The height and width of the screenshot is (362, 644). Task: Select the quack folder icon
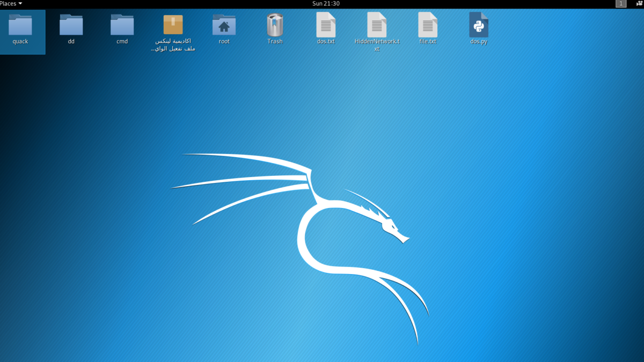pos(20,25)
